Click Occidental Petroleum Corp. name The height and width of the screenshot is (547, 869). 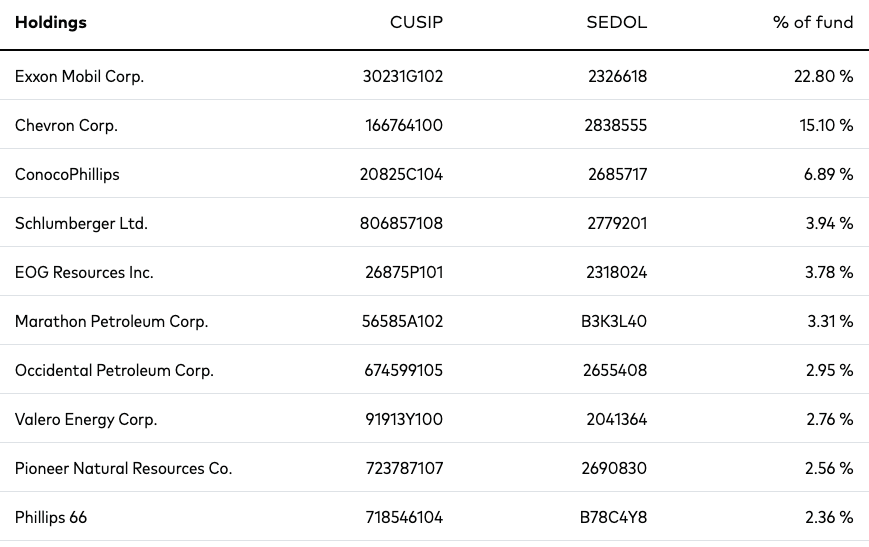tap(114, 371)
